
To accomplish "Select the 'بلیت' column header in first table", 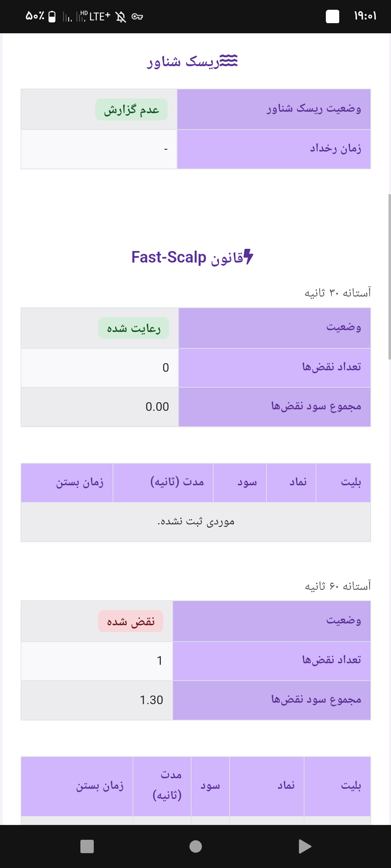I will pyautogui.click(x=344, y=482).
